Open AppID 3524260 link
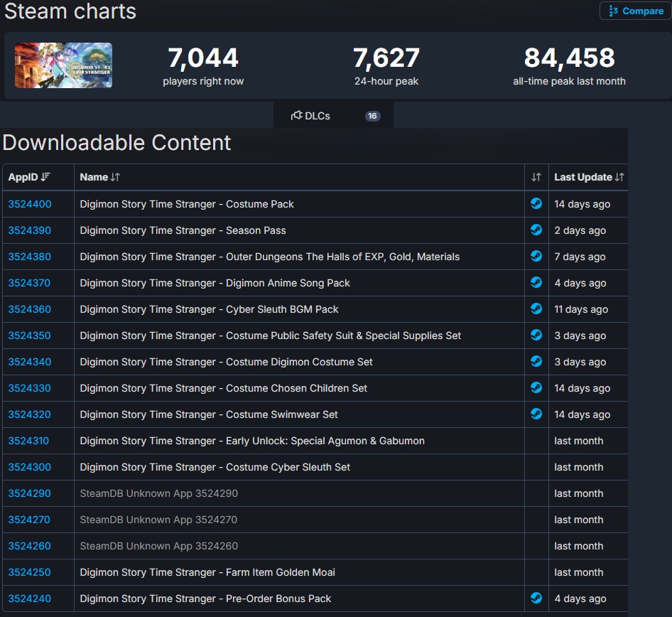The width and height of the screenshot is (672, 617). click(x=29, y=546)
